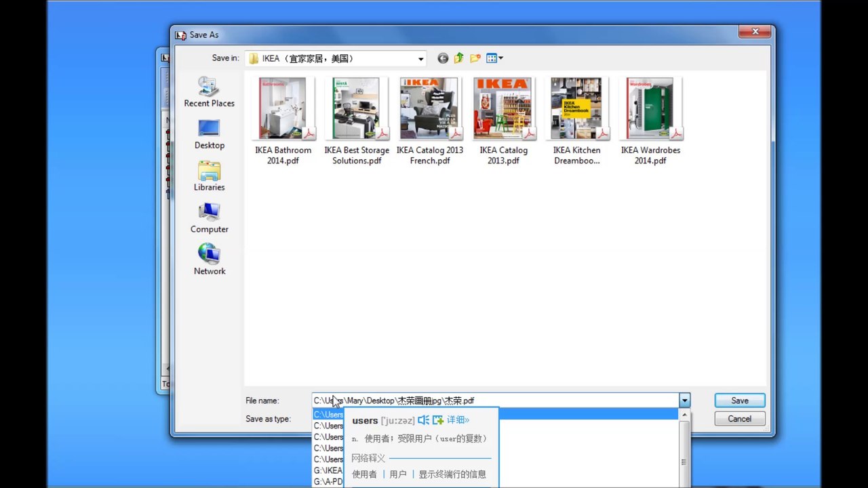Open the View Menu icon
The width and height of the screenshot is (868, 488).
[x=494, y=58]
